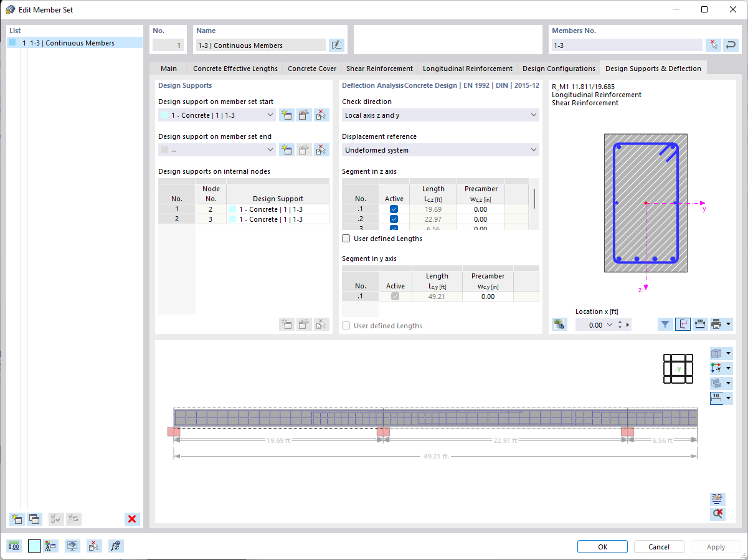
Task: Click the filter funnel icon under cross-section
Action: (665, 324)
